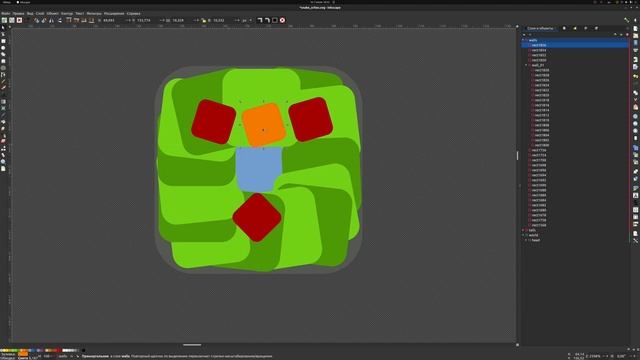Select the Connector tool
640x360 pixels.
point(3,148)
